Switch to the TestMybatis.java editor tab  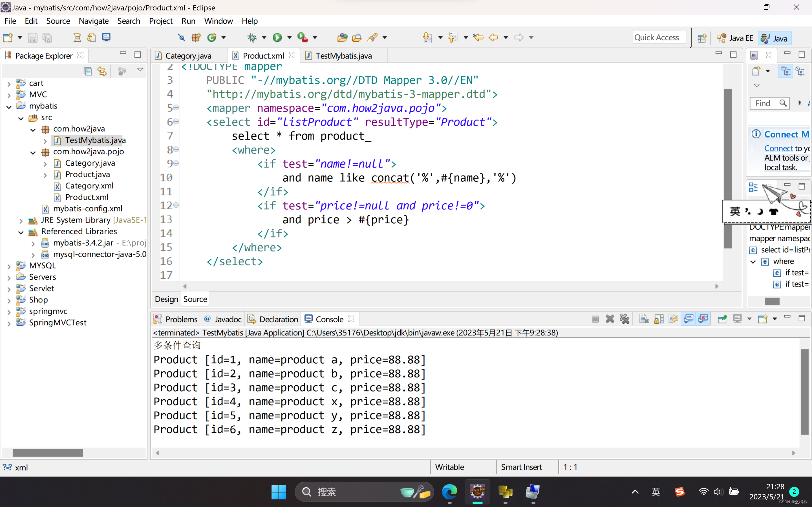click(343, 56)
